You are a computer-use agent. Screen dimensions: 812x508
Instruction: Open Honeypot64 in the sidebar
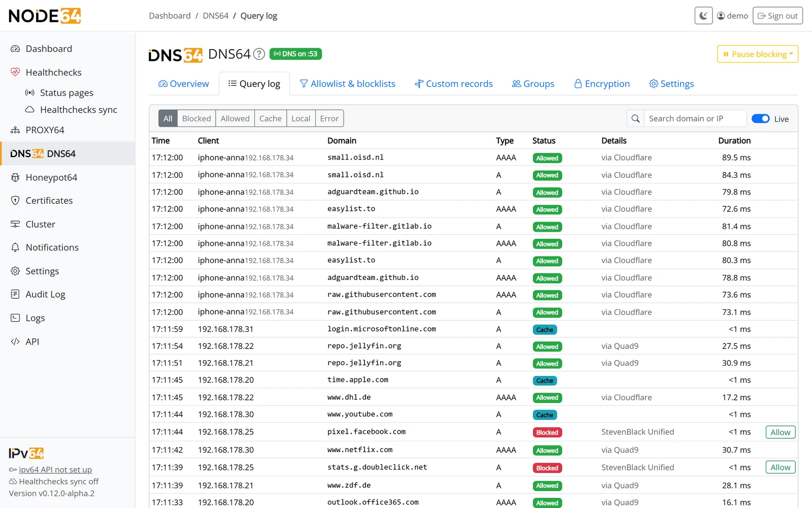coord(67,177)
